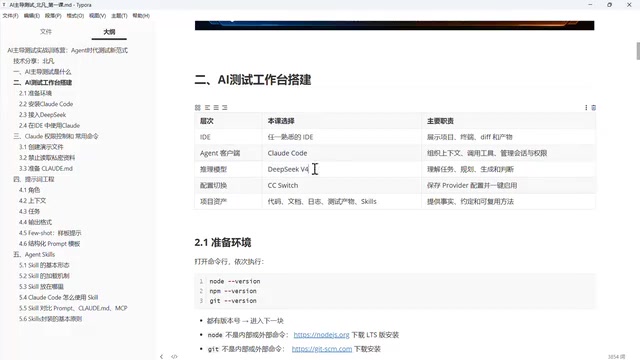
Task: Click code line node --version
Action: tap(235, 281)
